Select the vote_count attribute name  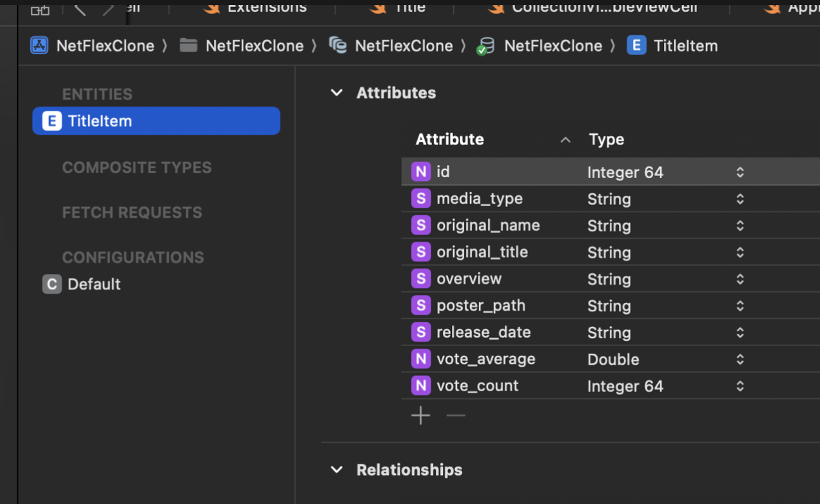coord(478,386)
